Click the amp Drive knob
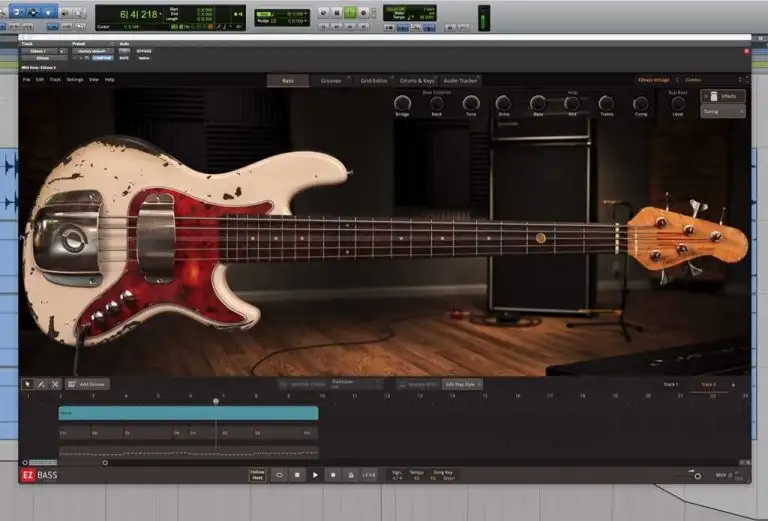This screenshot has height=521, width=768. (x=504, y=103)
